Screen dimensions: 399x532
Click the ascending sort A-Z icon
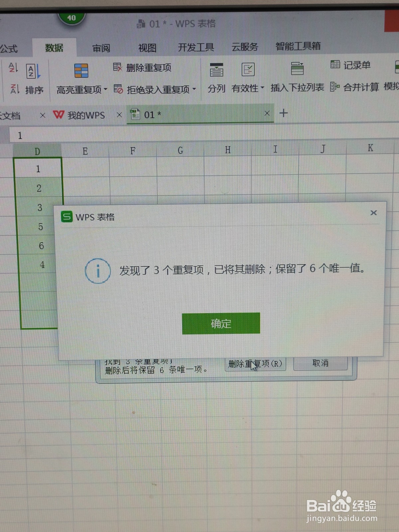13,67
